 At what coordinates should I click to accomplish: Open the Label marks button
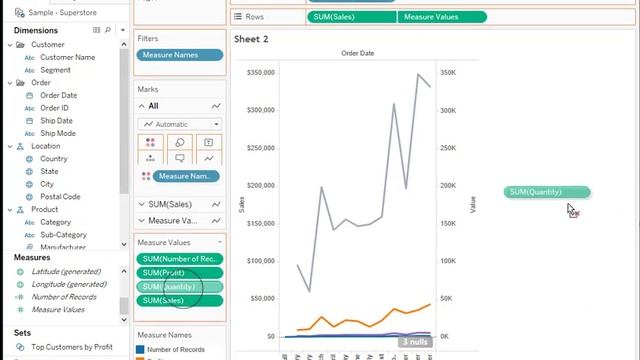pyautogui.click(x=209, y=142)
